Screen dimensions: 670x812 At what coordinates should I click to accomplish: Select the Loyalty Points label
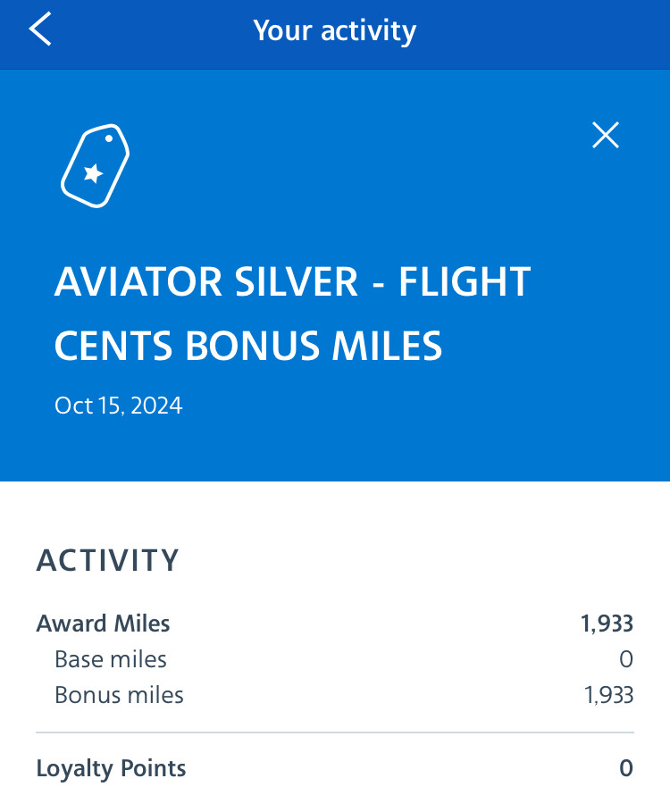click(111, 769)
